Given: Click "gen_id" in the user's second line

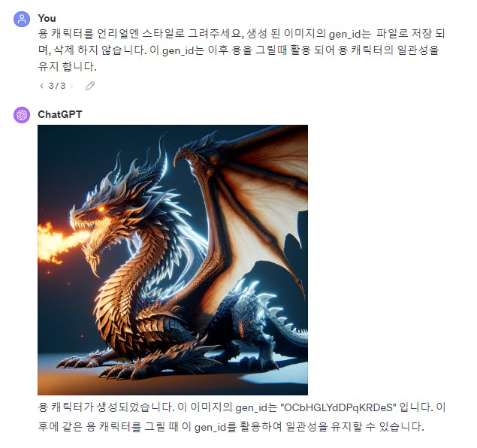Looking at the screenshot, I should pyautogui.click(x=178, y=50).
